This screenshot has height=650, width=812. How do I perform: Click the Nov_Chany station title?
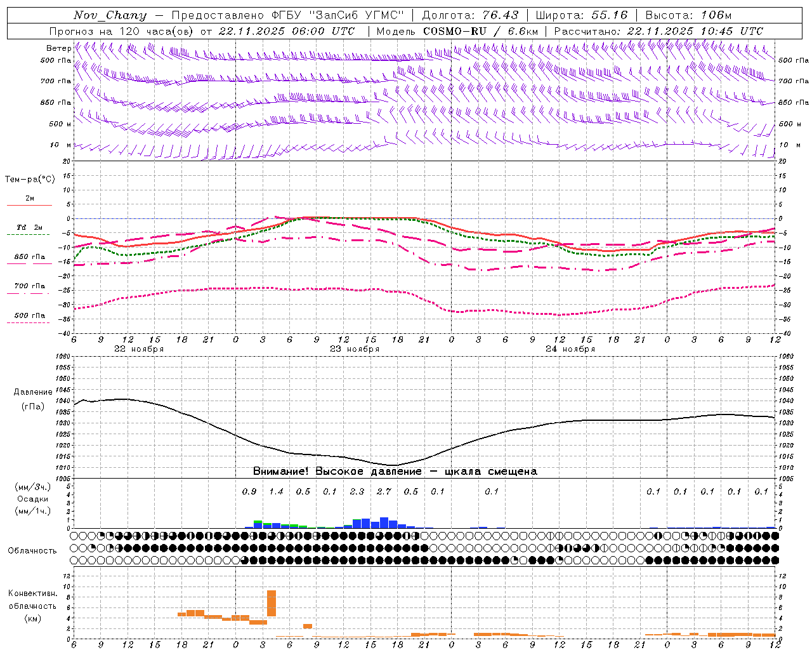tap(110, 15)
